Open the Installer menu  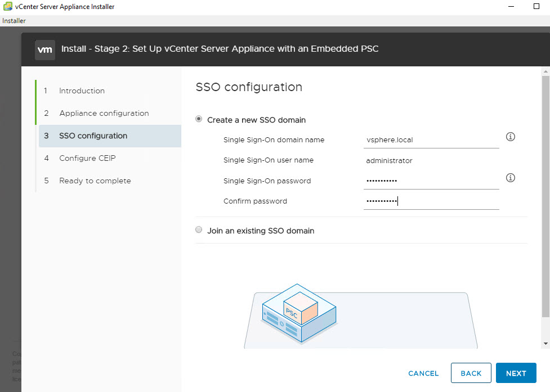click(x=14, y=21)
